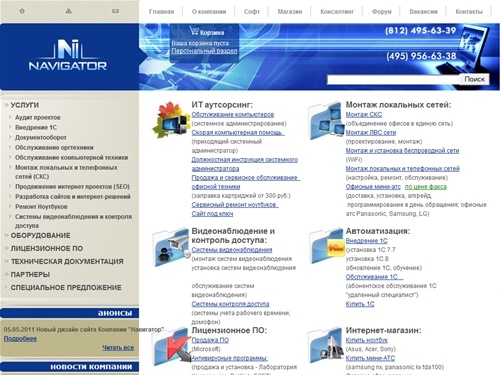Click the ИТ аутсорсинг computer icon

[x=171, y=121]
